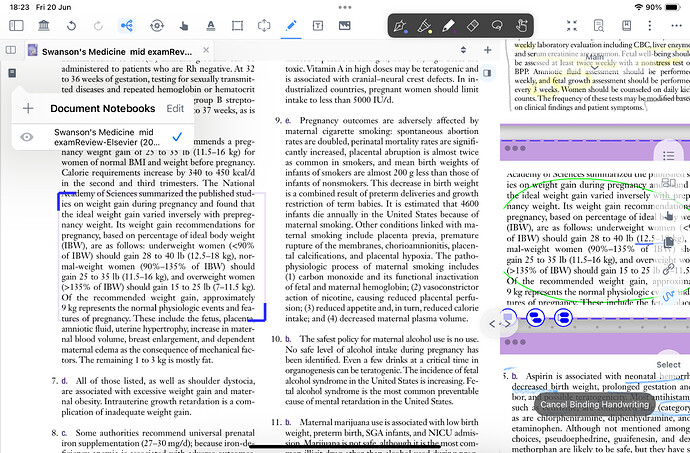The width and height of the screenshot is (690, 453).
Task: Cancel Binding Handwriting
Action: click(594, 404)
